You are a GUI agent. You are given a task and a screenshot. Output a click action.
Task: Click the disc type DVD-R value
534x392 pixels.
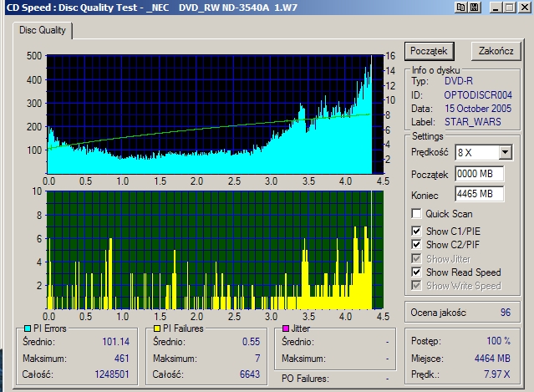pos(459,81)
